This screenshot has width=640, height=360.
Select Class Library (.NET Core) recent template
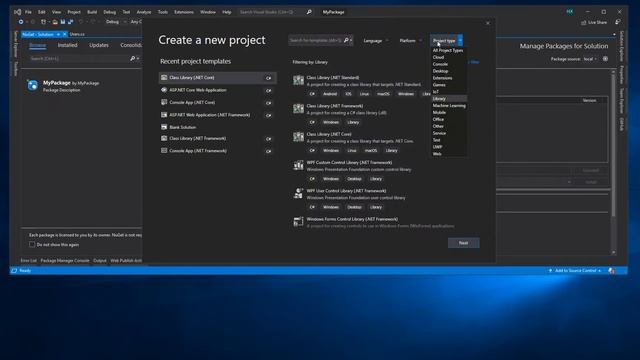[x=218, y=78]
